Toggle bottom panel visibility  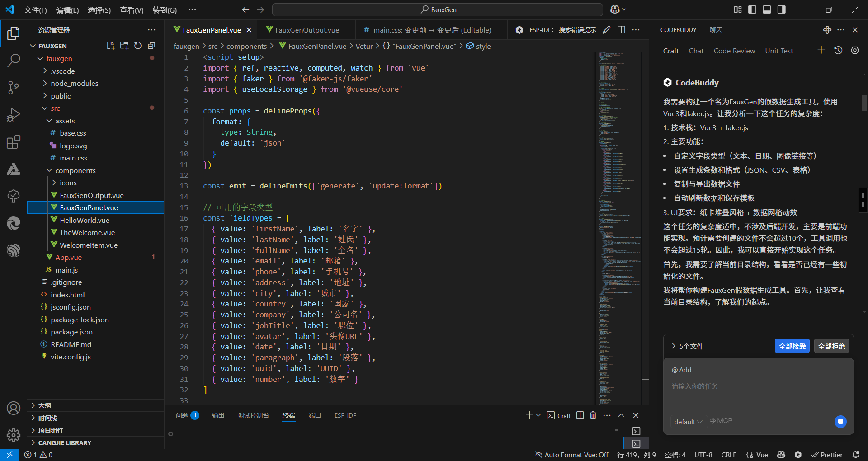[x=767, y=9]
